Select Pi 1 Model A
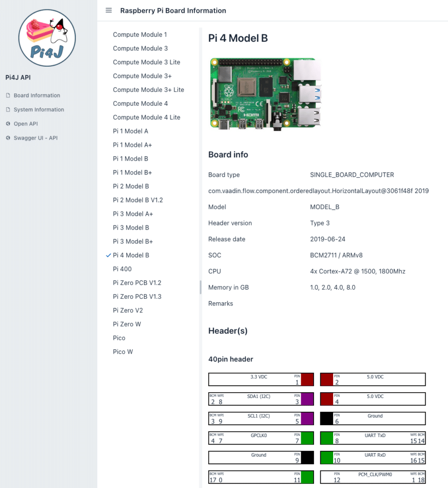The image size is (448, 488). pos(131,131)
